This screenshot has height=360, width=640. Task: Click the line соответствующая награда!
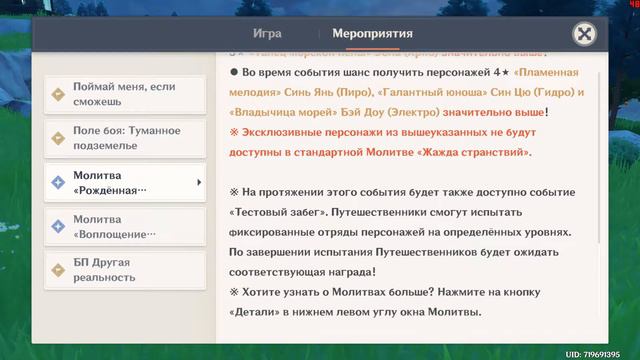point(302,272)
